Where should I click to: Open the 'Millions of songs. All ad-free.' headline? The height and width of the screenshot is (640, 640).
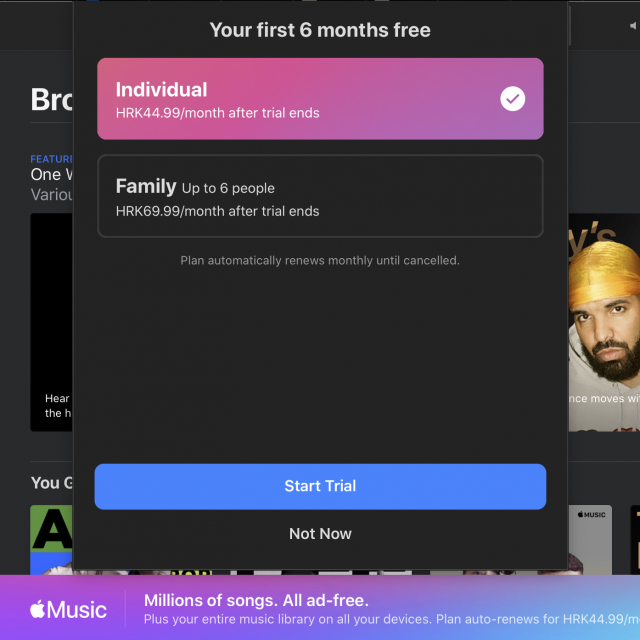tap(256, 600)
